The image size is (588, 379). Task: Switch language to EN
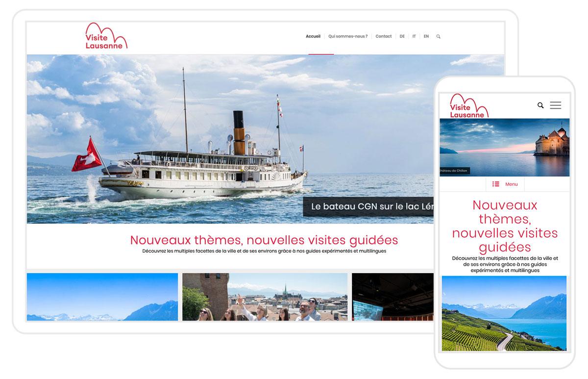point(426,36)
